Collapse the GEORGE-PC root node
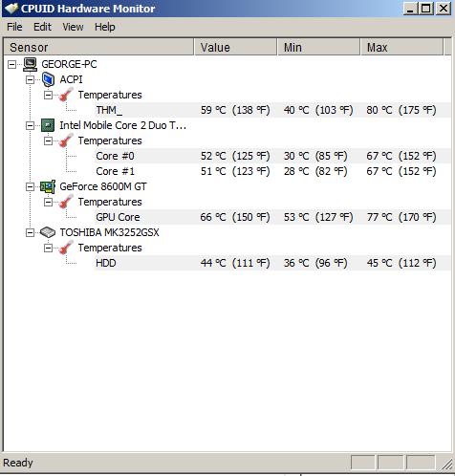The image size is (455, 476). 11,65
